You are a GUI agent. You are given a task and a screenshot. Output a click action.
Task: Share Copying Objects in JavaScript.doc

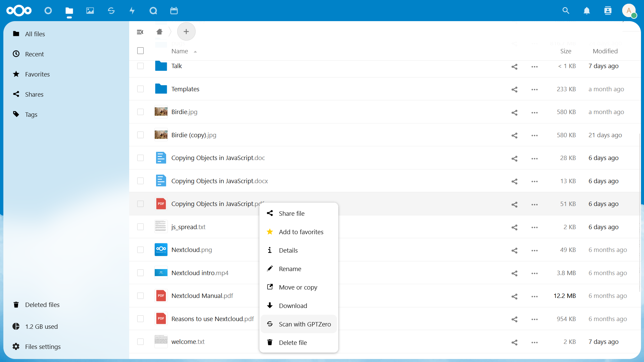[514, 158]
